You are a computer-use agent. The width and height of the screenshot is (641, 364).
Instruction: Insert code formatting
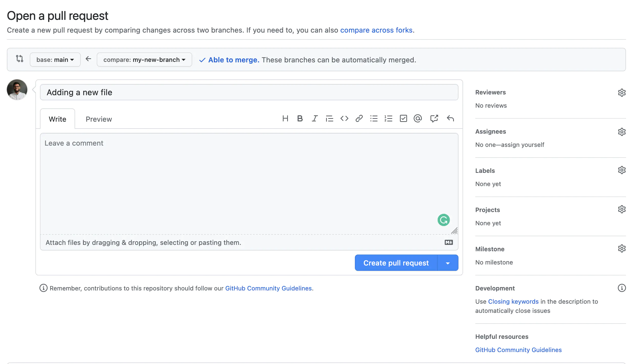tap(344, 119)
